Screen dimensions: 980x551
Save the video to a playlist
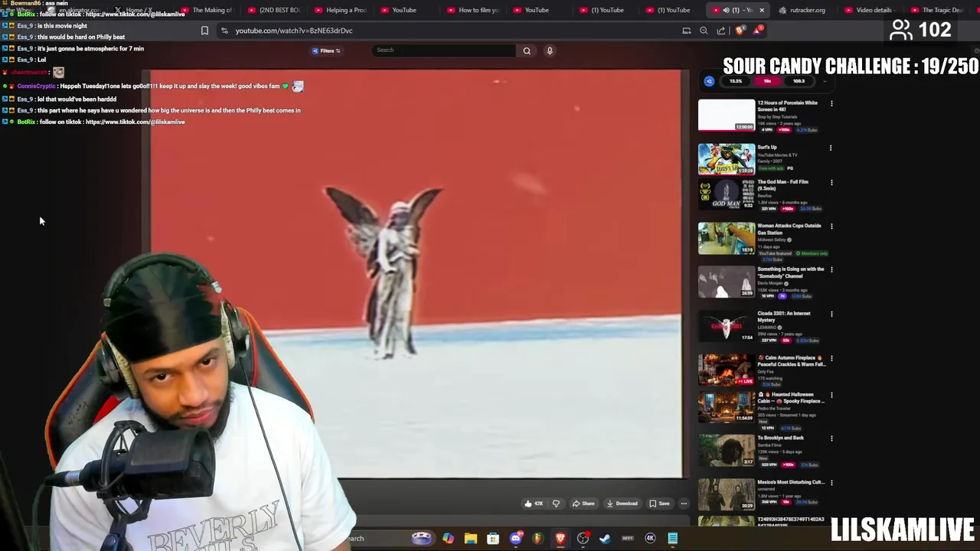tap(659, 504)
